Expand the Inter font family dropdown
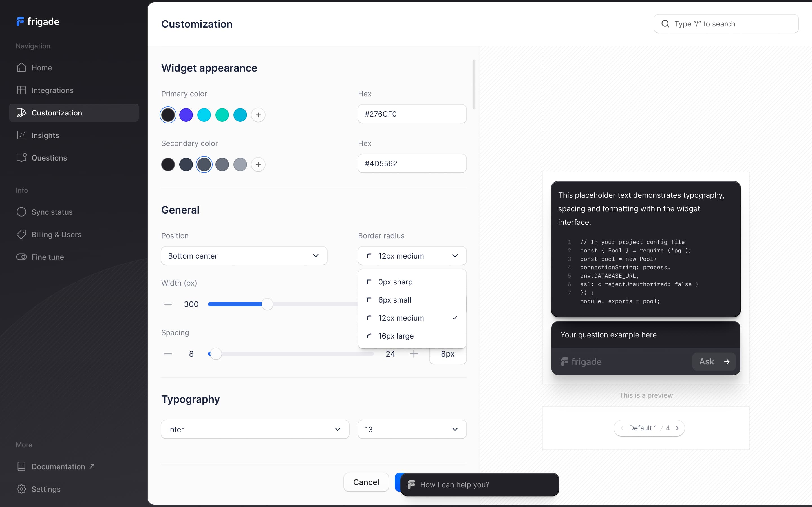 (x=255, y=429)
